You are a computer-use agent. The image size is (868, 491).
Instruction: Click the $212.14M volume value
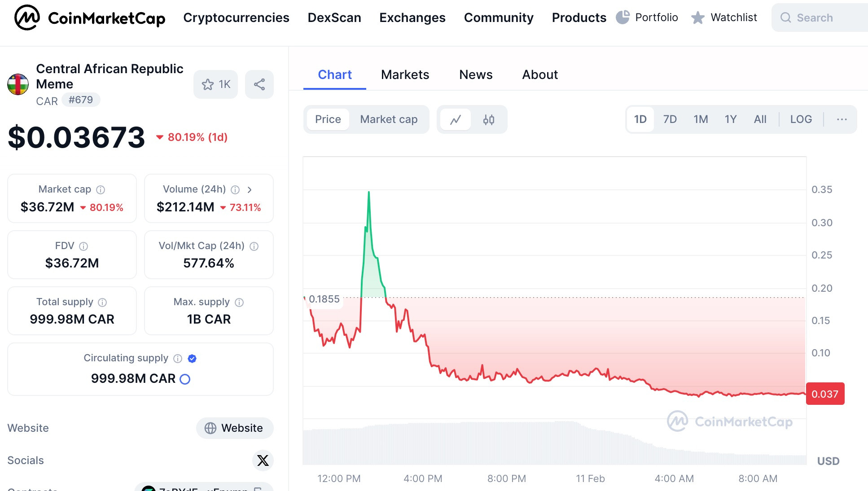click(185, 207)
